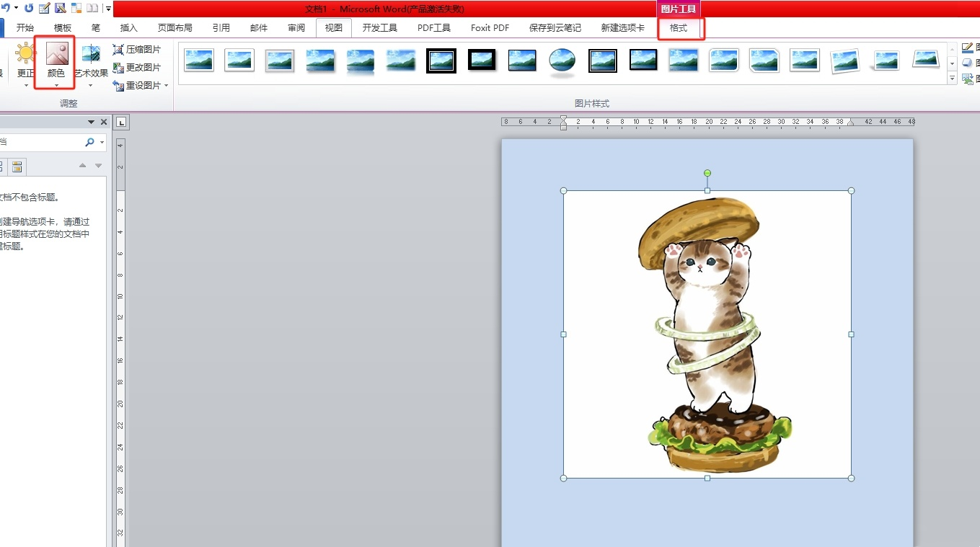The width and height of the screenshot is (980, 547).
Task: Apply the Simple Frame Black picture style
Action: (x=522, y=61)
